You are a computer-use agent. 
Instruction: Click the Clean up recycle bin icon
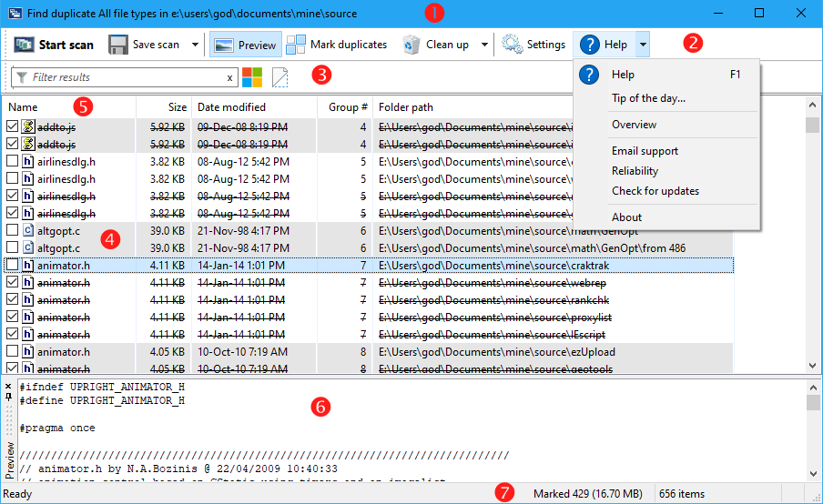[411, 45]
